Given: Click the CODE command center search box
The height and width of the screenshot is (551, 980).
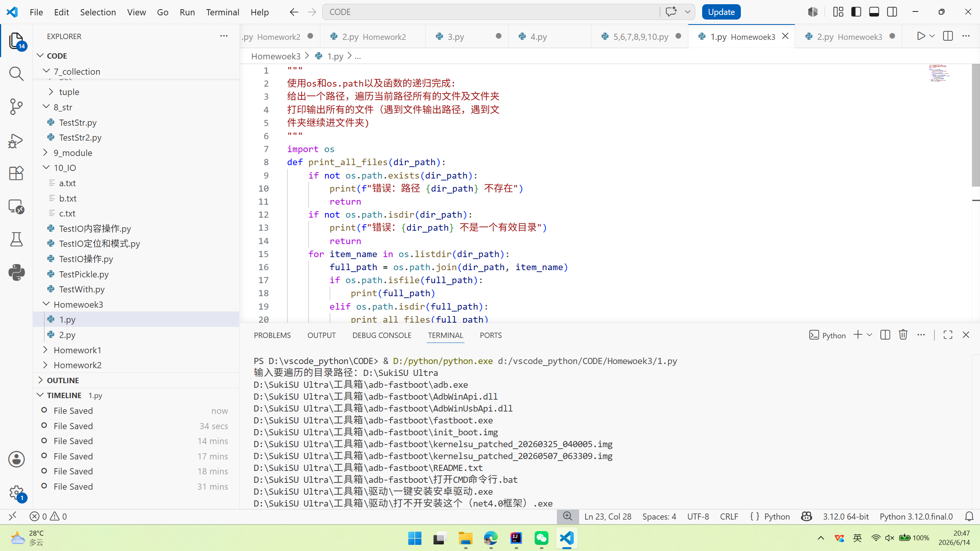Looking at the screenshot, I should point(491,12).
